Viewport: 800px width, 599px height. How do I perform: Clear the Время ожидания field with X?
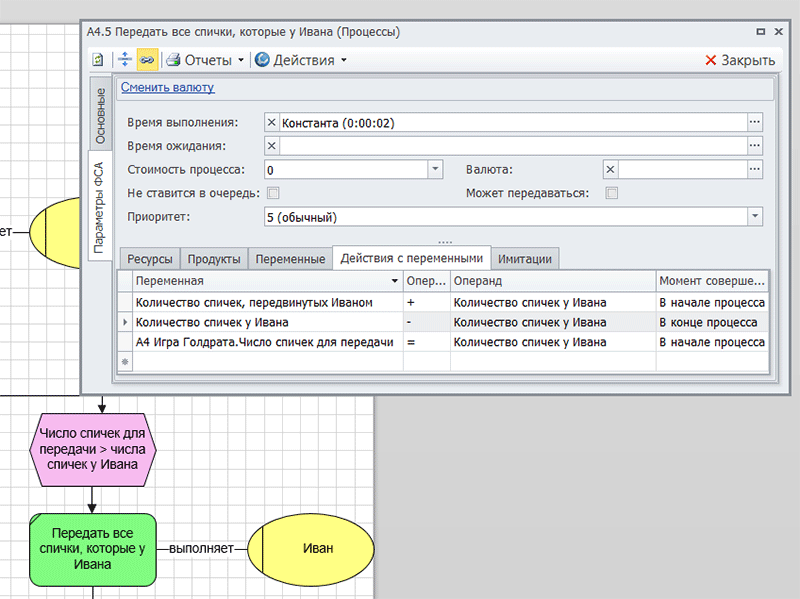[272, 146]
